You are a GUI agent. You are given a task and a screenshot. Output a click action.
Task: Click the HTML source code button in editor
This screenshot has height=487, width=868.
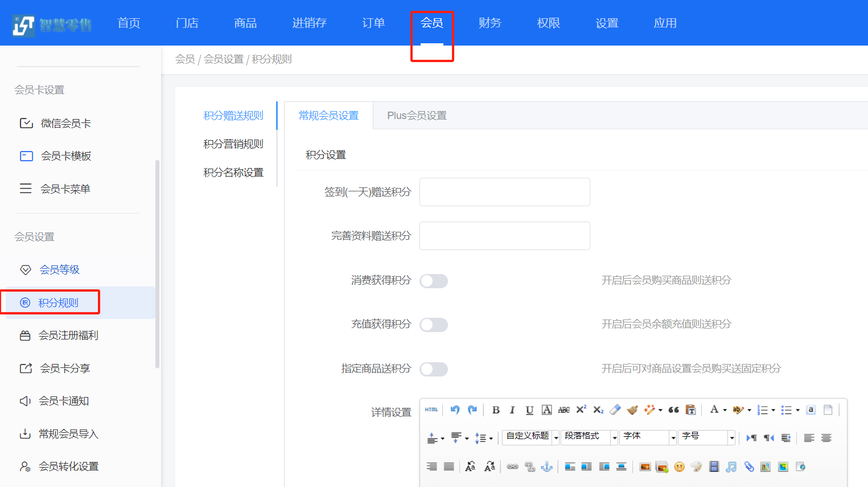[431, 410]
